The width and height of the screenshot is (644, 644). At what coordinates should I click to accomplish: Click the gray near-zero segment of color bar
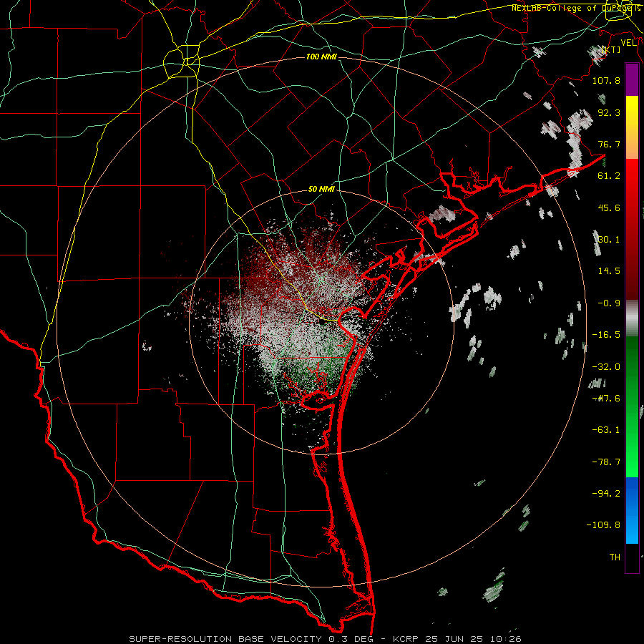[632, 318]
